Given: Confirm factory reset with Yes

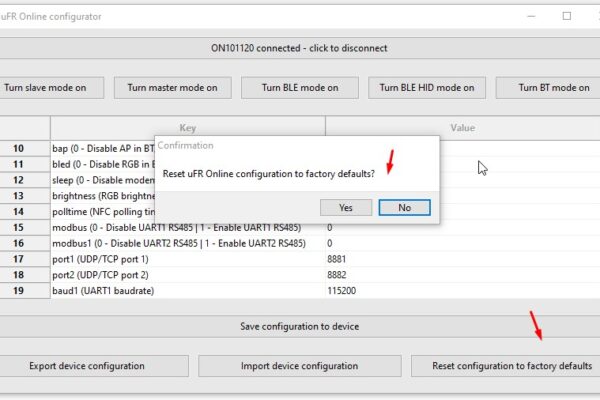Looking at the screenshot, I should click(346, 207).
